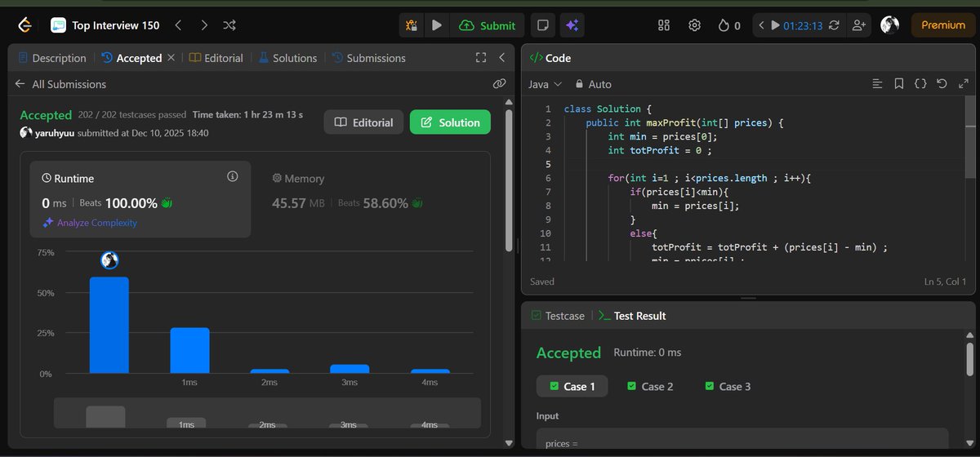Submit the solution
This screenshot has height=457, width=980.
coord(488,25)
